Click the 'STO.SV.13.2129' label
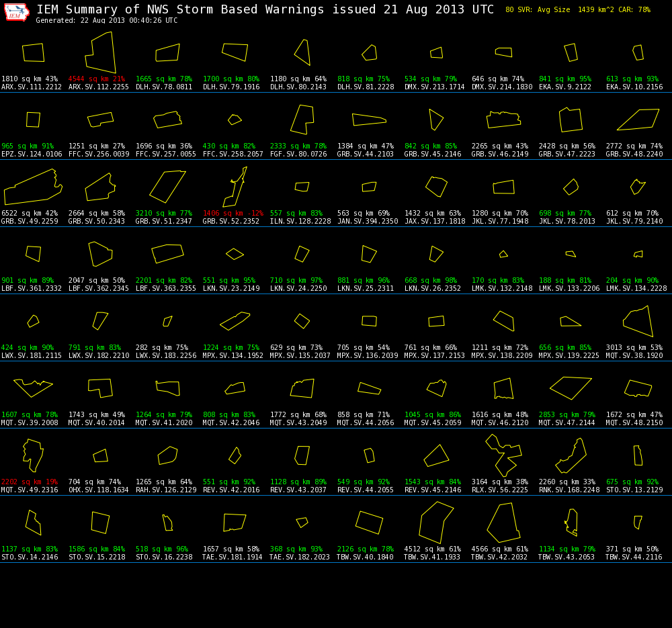 click(x=635, y=490)
